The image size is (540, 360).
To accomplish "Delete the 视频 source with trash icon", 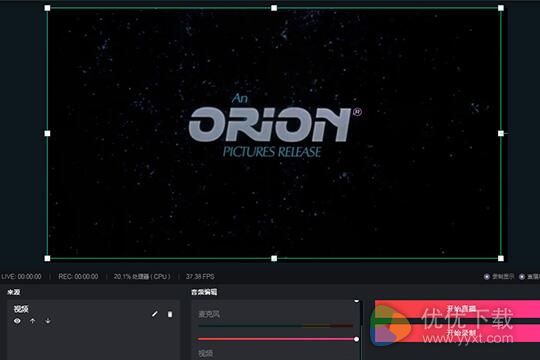I will click(170, 314).
